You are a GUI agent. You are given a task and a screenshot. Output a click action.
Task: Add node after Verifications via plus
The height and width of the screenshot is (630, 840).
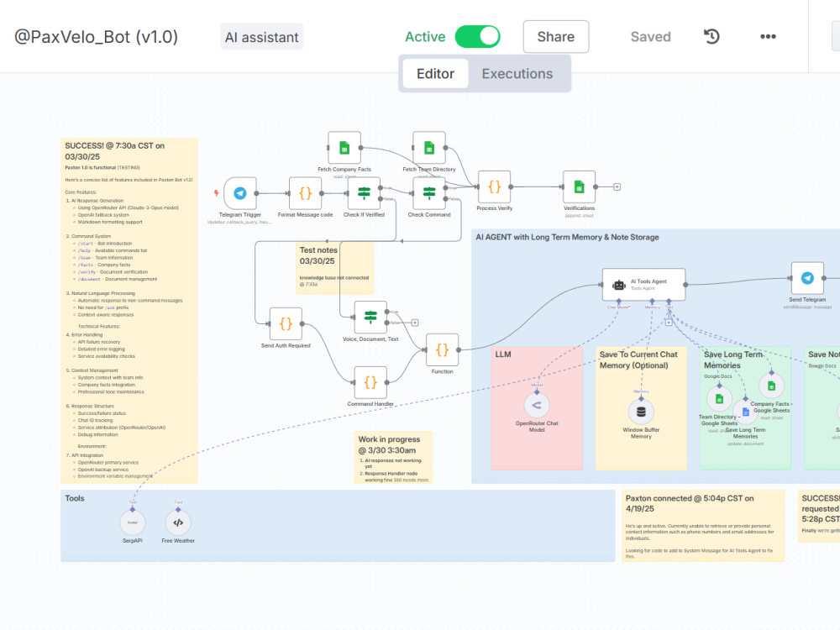[617, 187]
